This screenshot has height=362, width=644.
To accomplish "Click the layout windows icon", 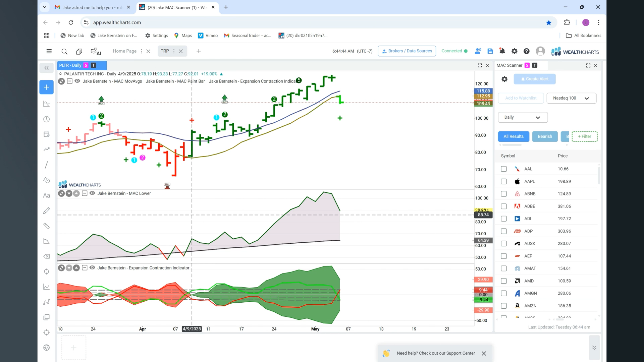I will 79,51.
